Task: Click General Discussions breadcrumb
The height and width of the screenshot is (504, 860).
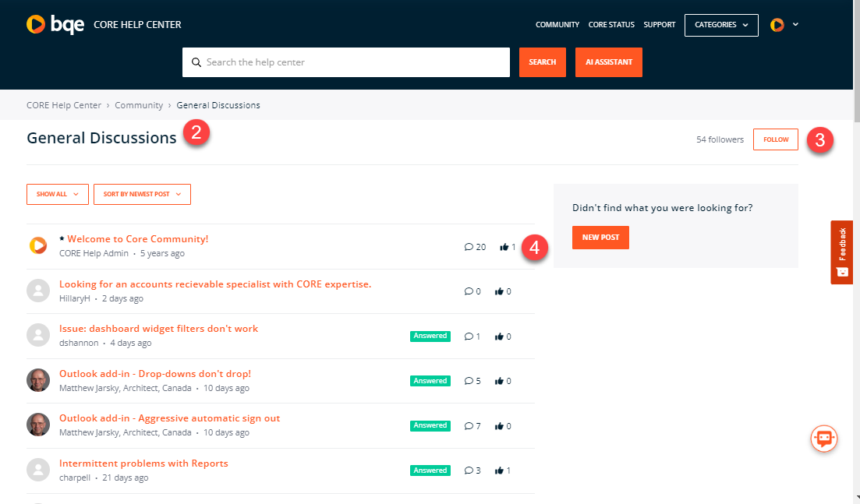Action: [218, 105]
